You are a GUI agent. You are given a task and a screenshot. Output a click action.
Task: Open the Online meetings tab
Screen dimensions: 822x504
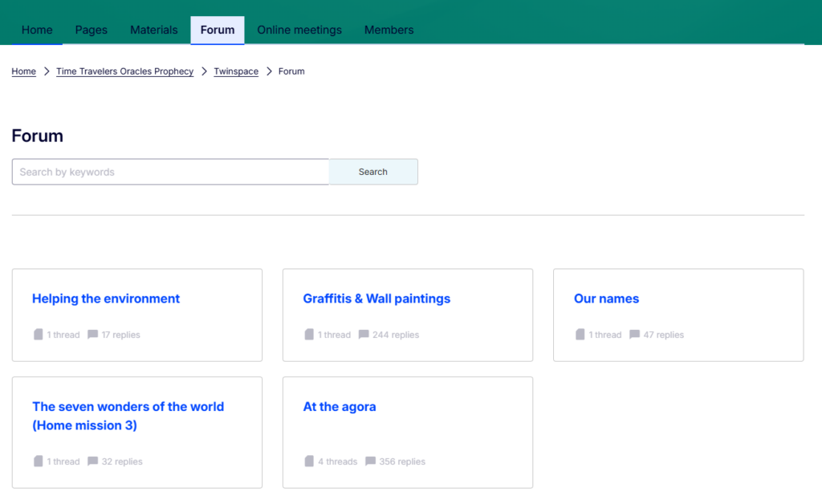coord(299,30)
